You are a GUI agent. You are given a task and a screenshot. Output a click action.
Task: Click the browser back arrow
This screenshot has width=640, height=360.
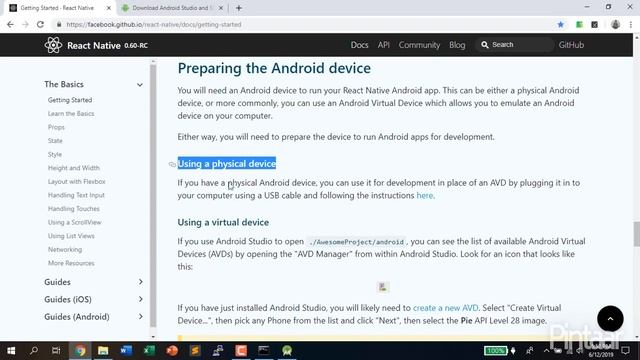(x=10, y=24)
